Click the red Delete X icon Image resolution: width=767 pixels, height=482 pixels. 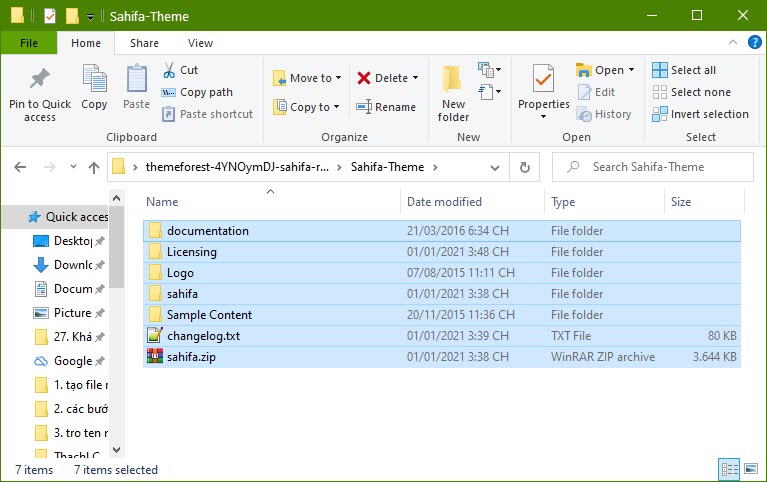[x=363, y=78]
